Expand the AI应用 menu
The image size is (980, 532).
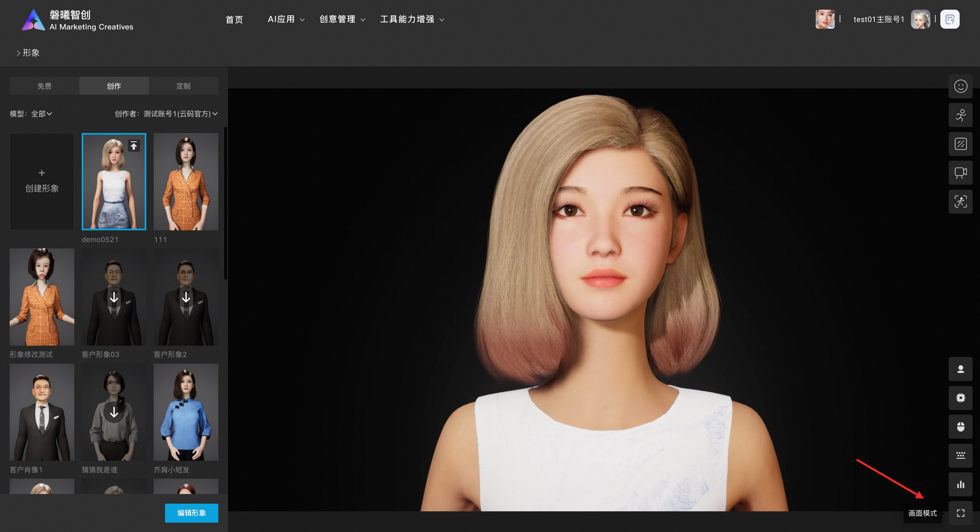[286, 19]
